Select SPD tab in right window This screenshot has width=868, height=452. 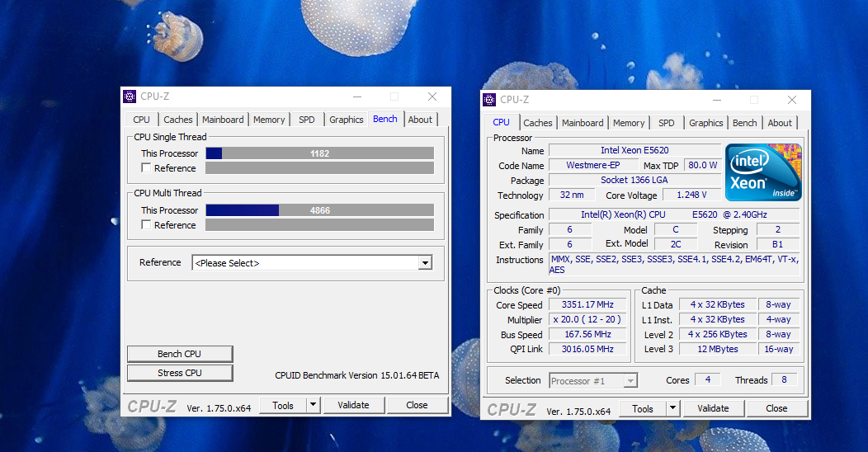point(667,123)
